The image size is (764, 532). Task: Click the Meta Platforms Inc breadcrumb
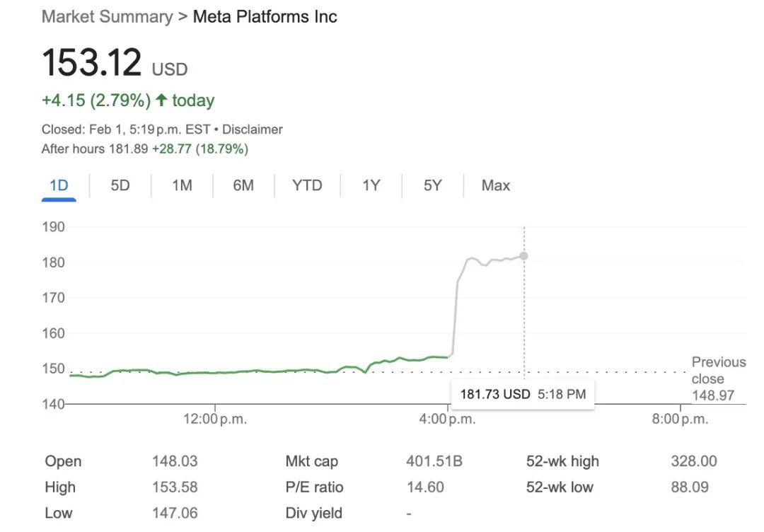pos(265,16)
